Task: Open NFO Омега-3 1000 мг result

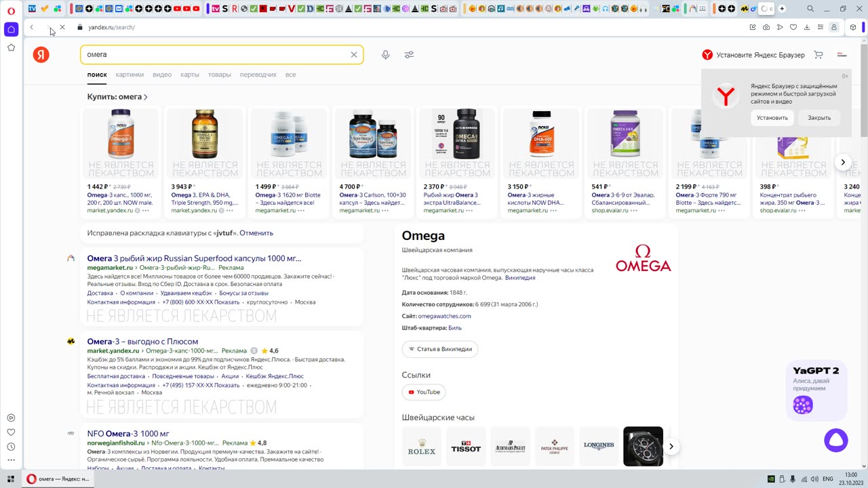Action: [x=128, y=434]
